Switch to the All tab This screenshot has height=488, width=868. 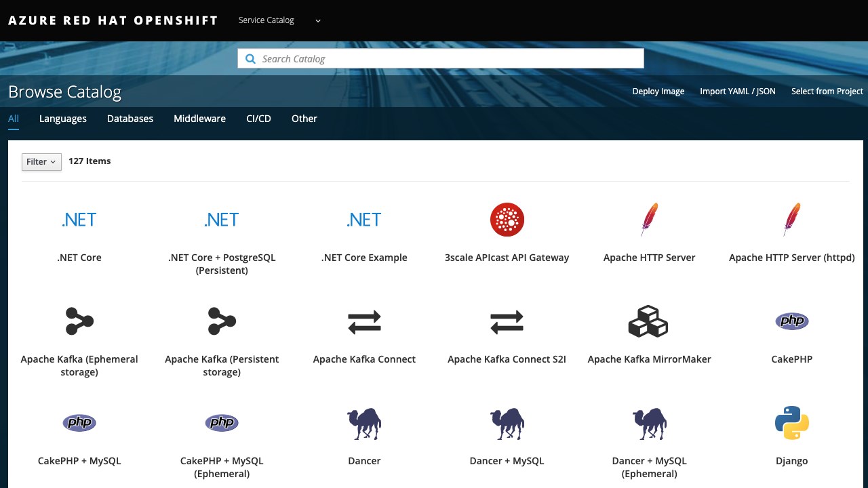(x=14, y=119)
